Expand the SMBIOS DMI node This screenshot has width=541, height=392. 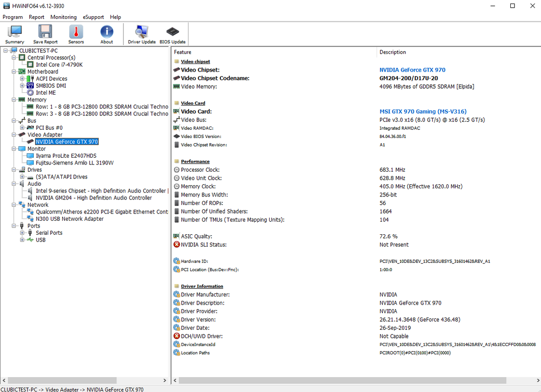point(22,86)
